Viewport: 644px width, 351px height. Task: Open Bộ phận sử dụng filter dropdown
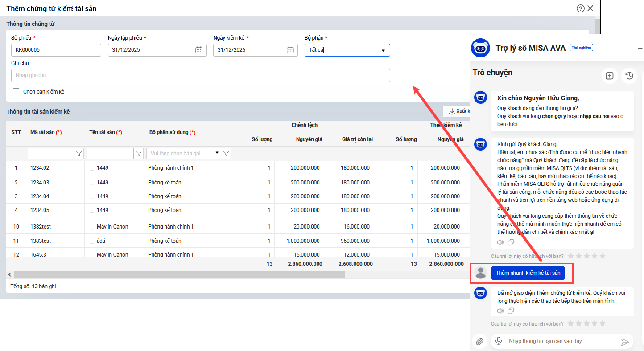[217, 153]
